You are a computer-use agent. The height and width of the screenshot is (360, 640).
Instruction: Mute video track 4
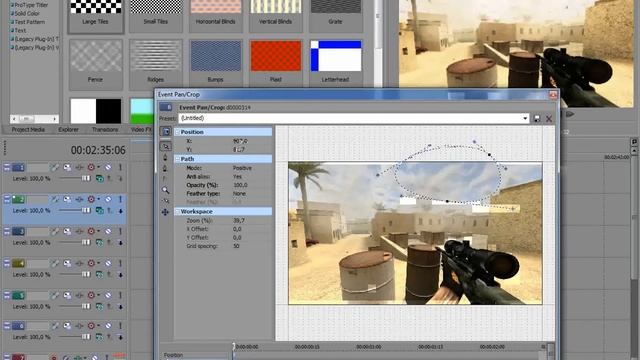pyautogui.click(x=108, y=263)
